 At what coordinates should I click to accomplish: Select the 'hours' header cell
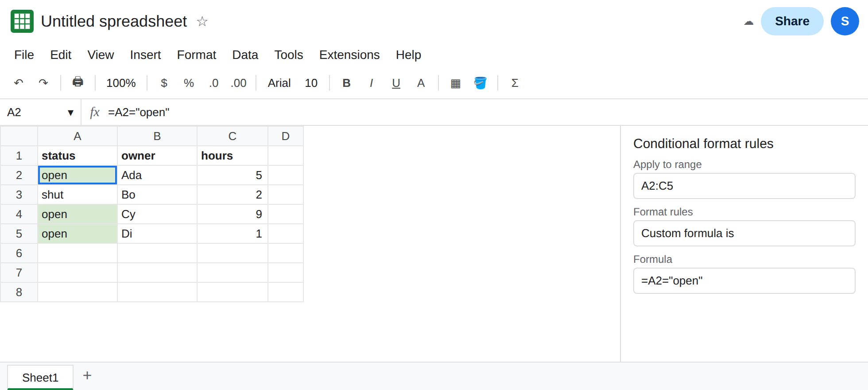[232, 156]
